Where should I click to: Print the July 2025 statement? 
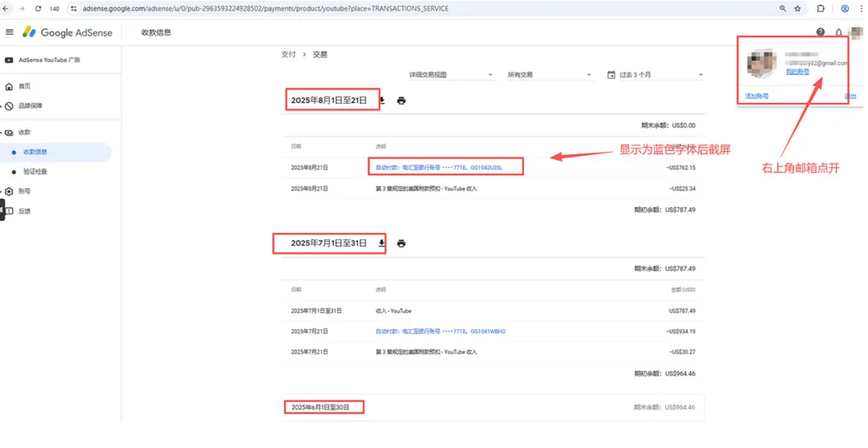click(x=401, y=243)
